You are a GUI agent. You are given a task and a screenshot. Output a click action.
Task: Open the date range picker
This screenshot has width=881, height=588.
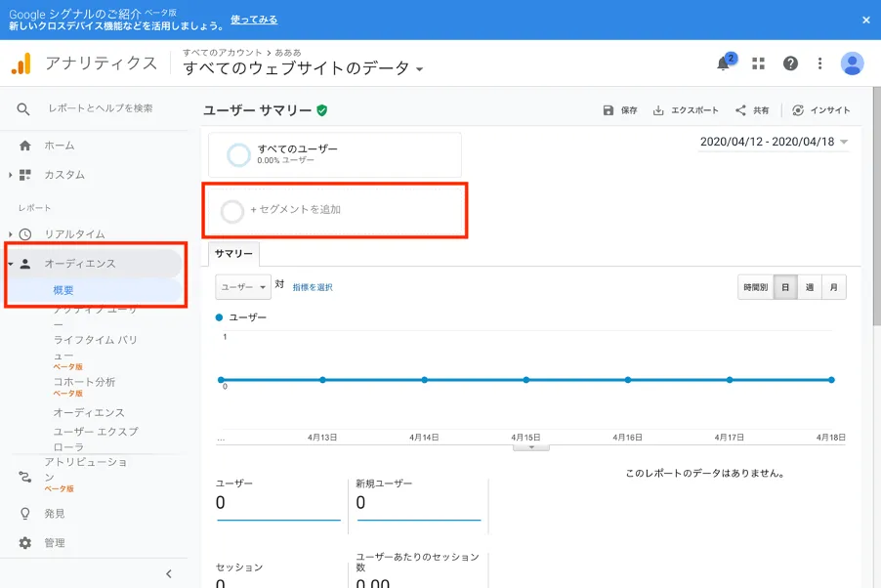pyautogui.click(x=774, y=142)
